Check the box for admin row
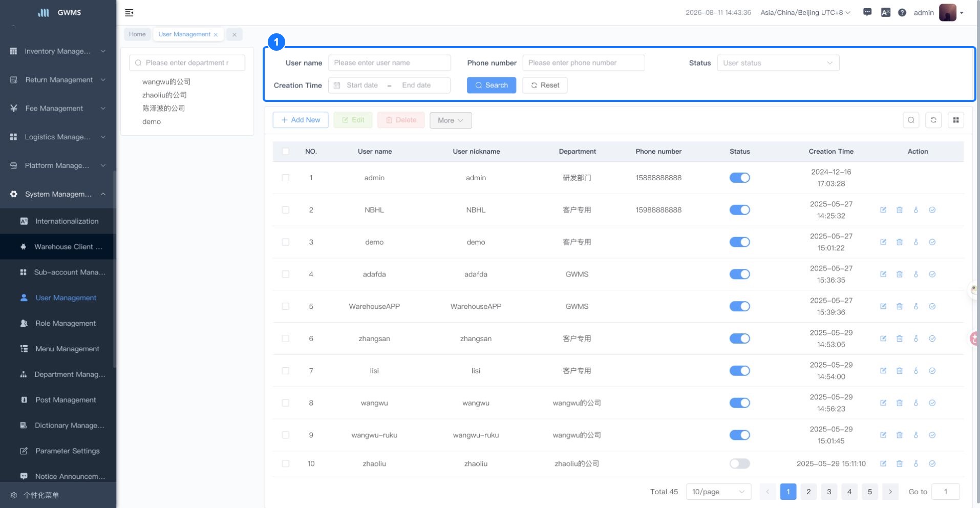 [286, 178]
